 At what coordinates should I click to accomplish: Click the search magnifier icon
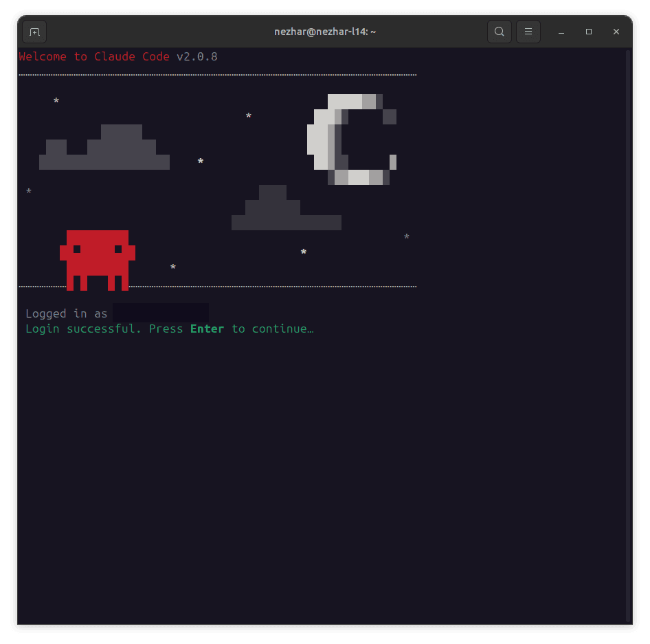pos(499,32)
